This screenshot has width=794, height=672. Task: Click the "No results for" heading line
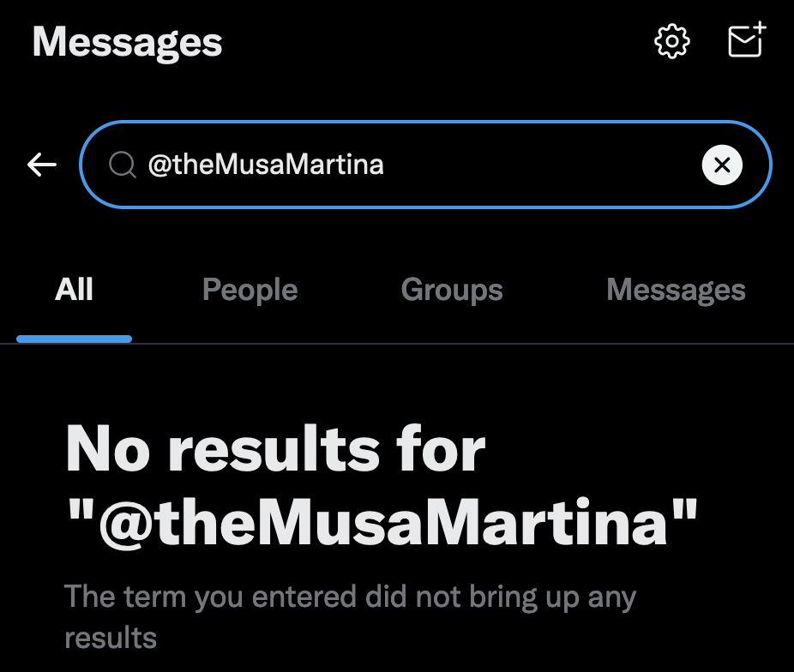[x=275, y=450]
